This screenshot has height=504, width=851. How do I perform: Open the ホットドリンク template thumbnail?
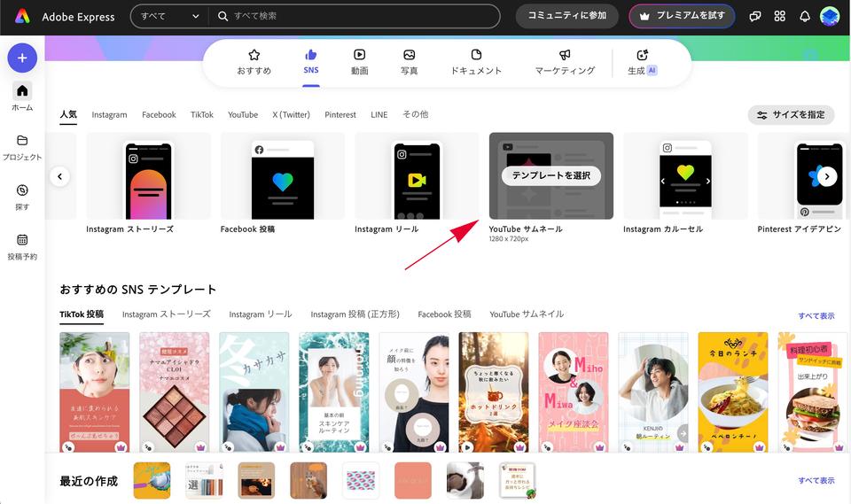(x=493, y=392)
